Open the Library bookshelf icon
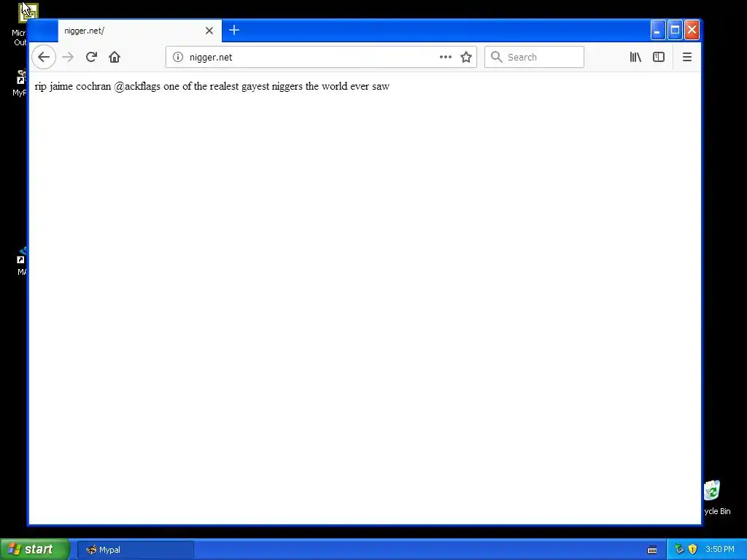This screenshot has height=560, width=747. click(635, 57)
